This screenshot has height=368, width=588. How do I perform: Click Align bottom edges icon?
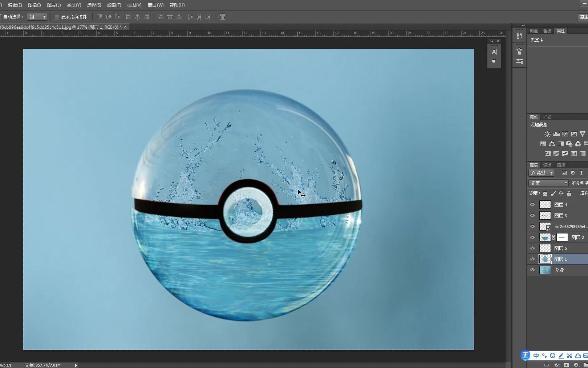(x=117, y=17)
